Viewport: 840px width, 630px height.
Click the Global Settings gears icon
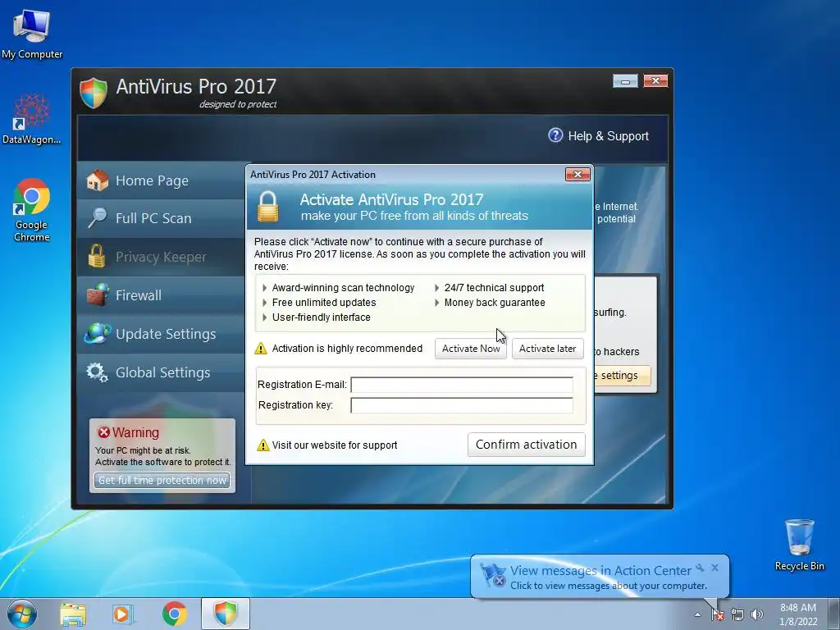tap(98, 372)
